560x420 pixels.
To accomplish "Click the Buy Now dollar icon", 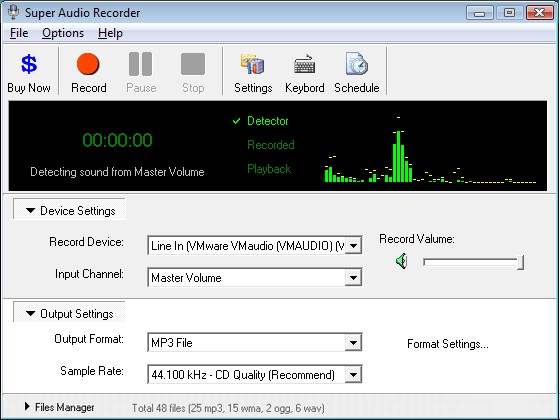I will (29, 64).
